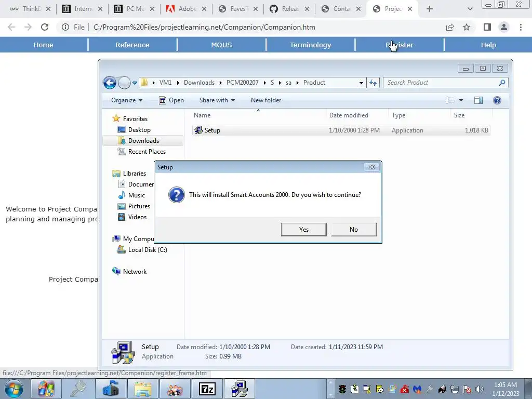Select Downloads in navigation pane
Viewport: 532px width, 399px height.
(143, 140)
